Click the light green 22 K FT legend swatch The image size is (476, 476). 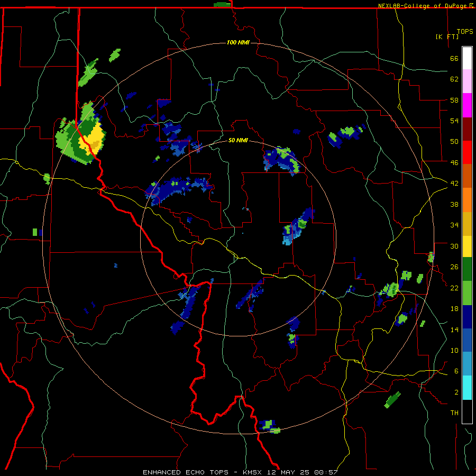pos(467,293)
